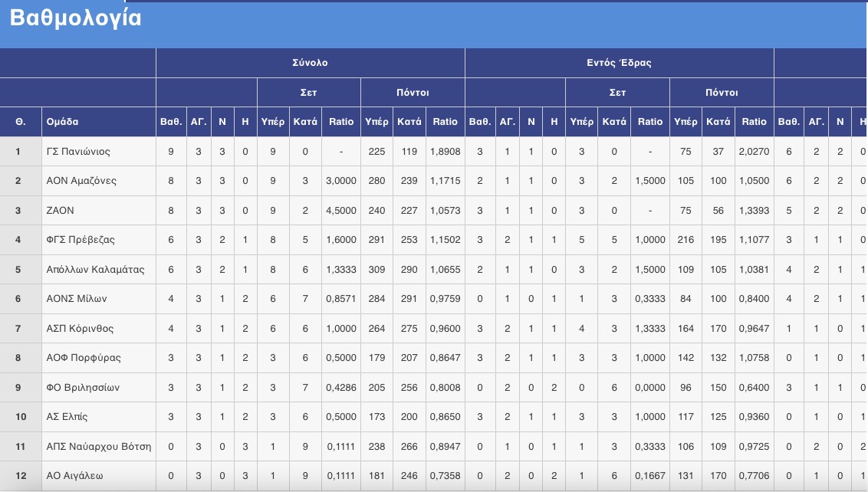Click Ναύαρχου Βότση points ratio 0,8947

click(x=445, y=447)
